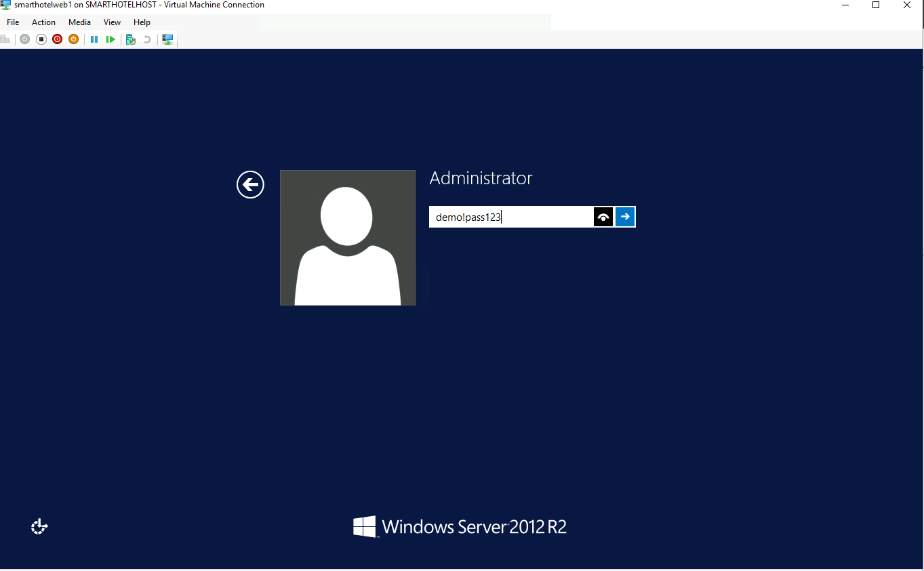This screenshot has width=924, height=571.
Task: Open the File menu
Action: click(13, 22)
